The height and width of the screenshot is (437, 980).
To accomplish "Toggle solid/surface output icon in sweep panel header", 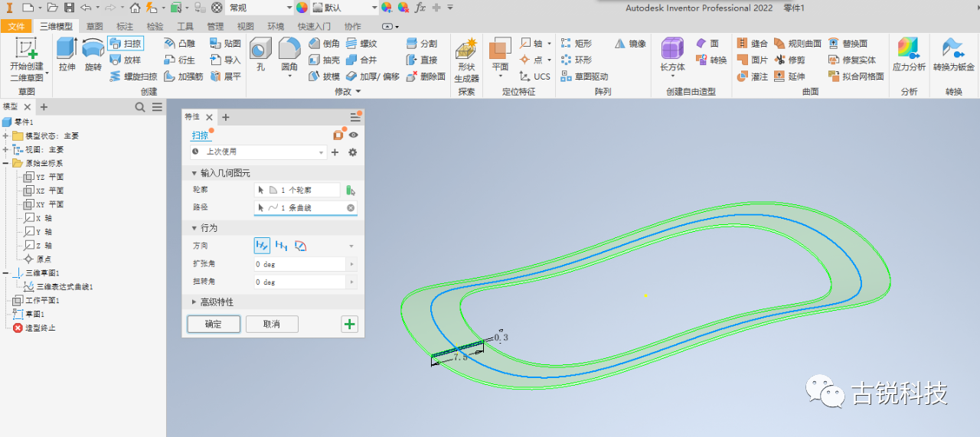I will click(338, 135).
